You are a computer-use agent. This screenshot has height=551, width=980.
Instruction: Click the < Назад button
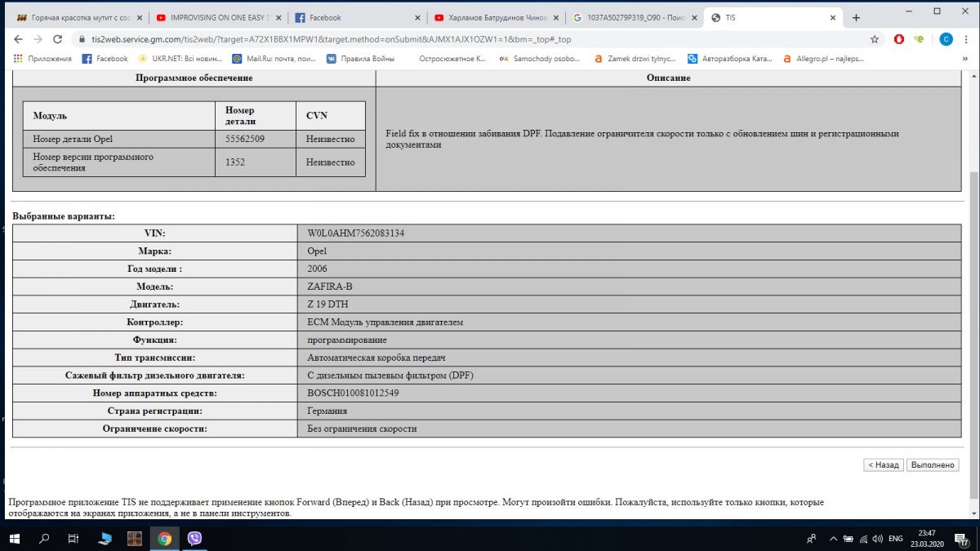click(884, 464)
